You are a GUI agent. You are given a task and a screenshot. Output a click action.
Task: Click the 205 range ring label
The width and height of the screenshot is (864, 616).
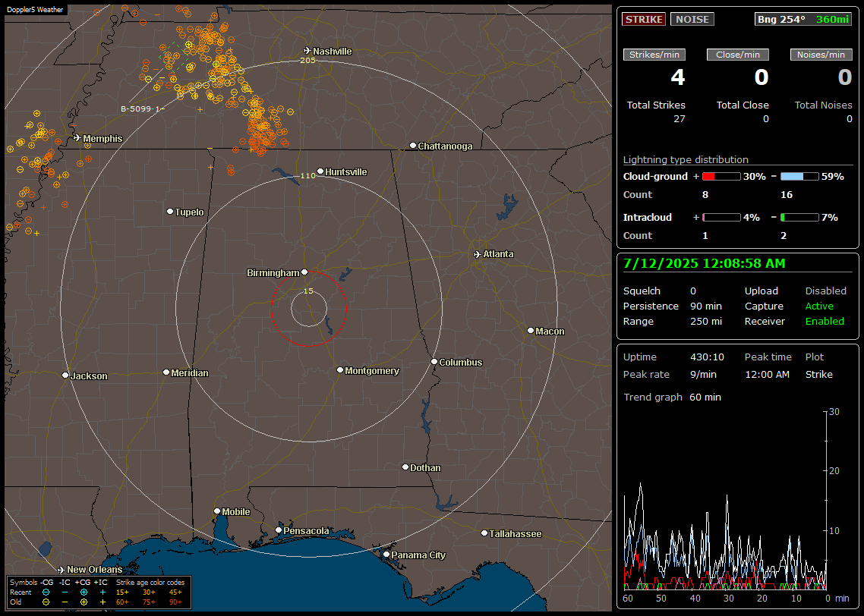tap(307, 60)
